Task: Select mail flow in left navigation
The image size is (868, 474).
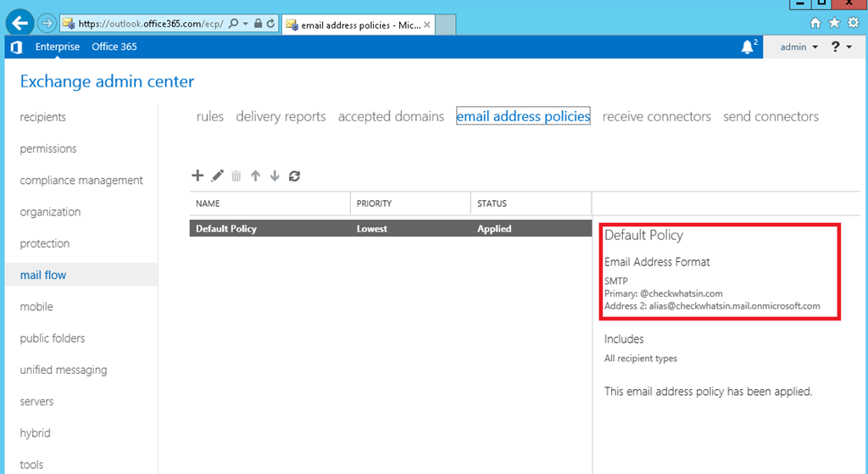Action: (42, 275)
